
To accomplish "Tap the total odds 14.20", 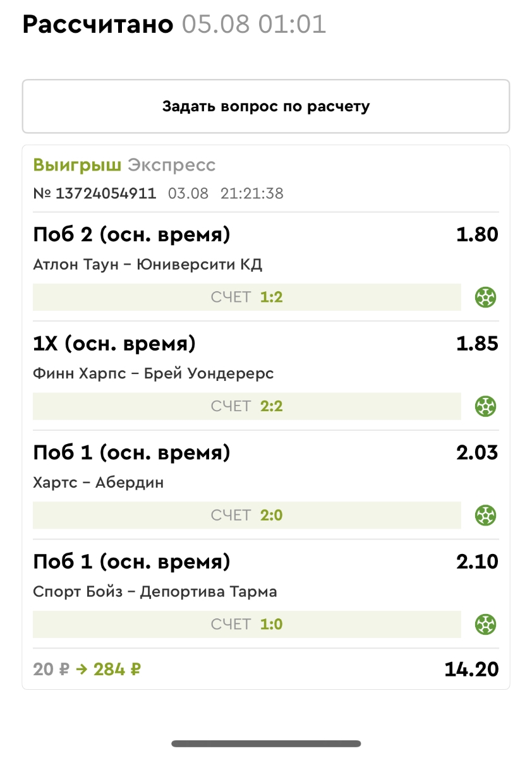I will tap(471, 670).
